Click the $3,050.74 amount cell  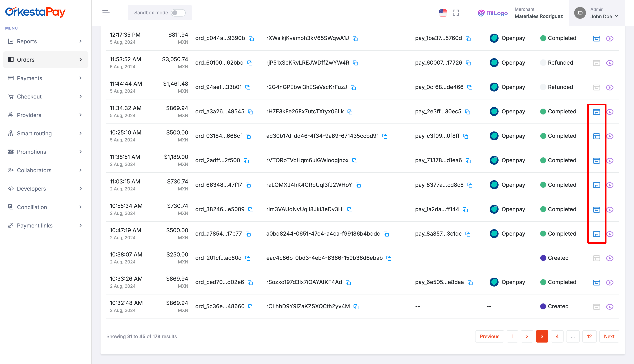[x=175, y=63]
